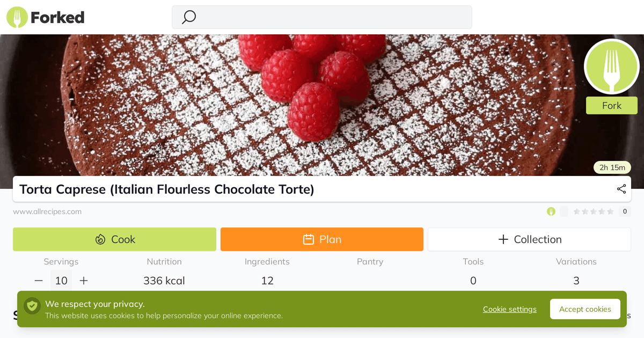Add the recipe to a Collection

529,239
